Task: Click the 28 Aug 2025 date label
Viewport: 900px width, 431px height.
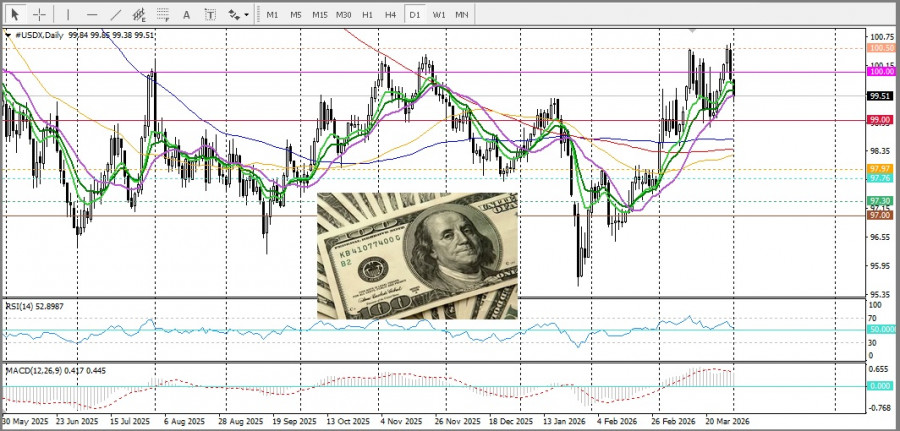Action: (240, 421)
